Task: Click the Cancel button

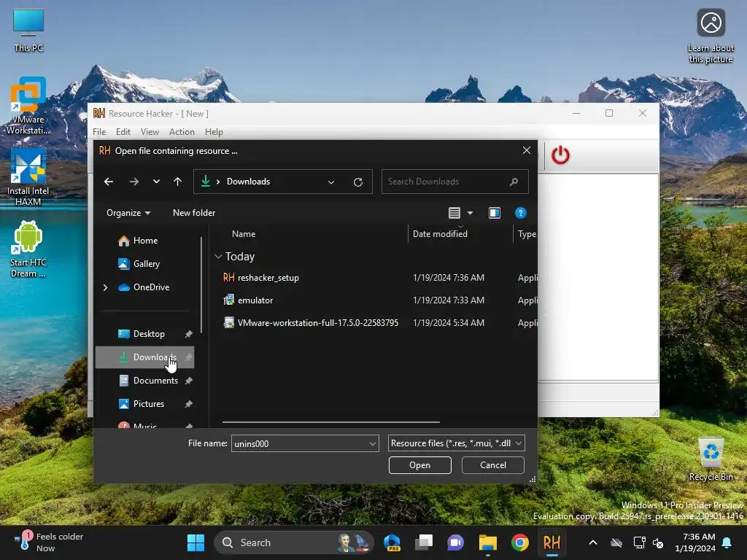Action: pos(493,465)
